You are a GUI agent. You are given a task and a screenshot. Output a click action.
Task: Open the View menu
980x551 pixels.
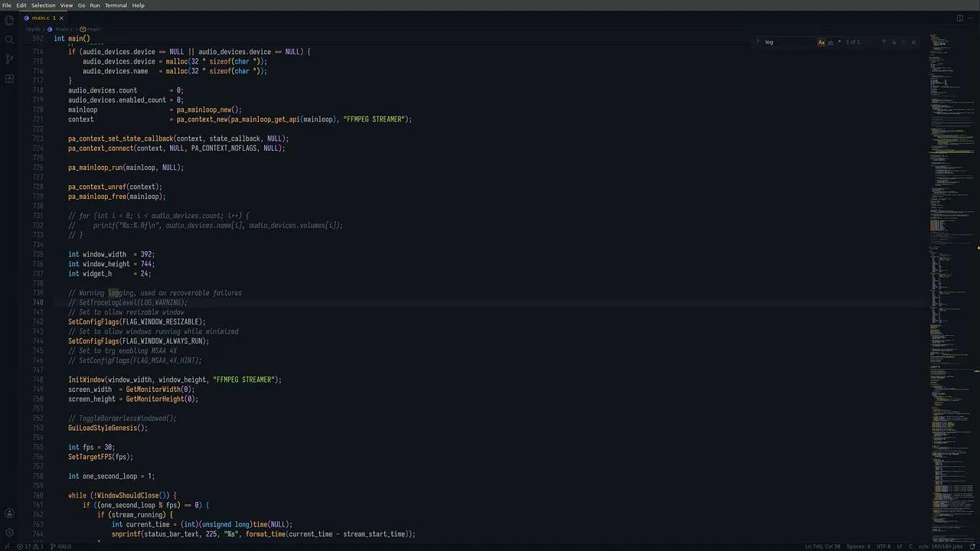(x=67, y=5)
